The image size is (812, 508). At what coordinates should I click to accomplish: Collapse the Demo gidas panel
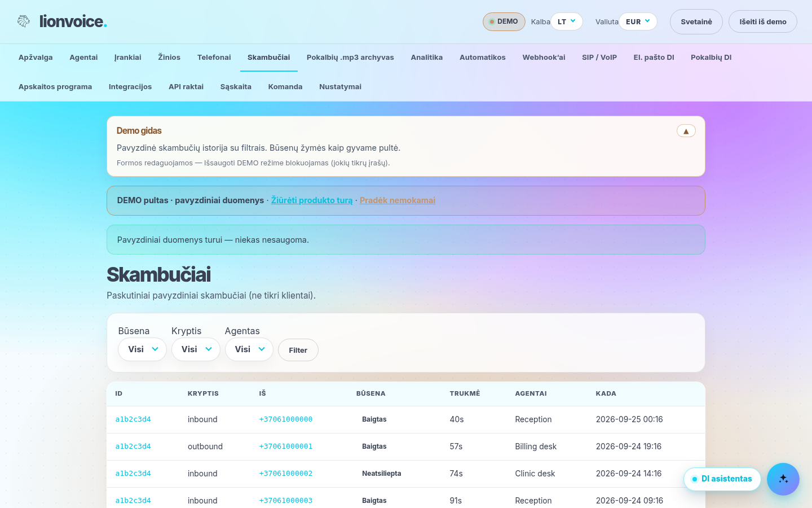[686, 131]
